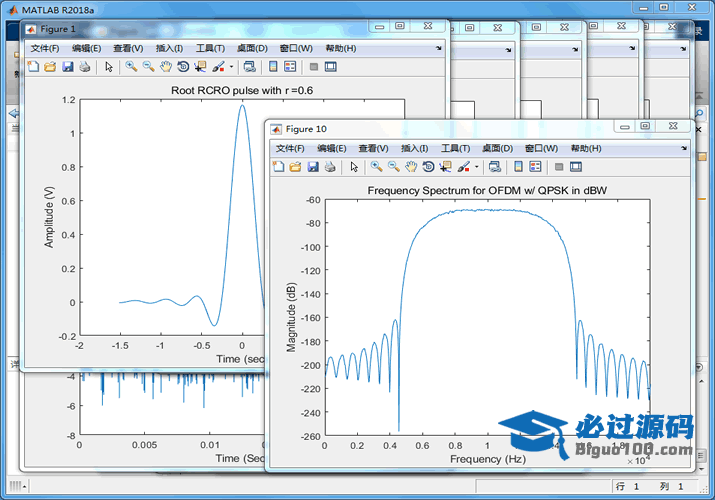Image resolution: width=715 pixels, height=500 pixels.
Task: Open 编辑(E) menu in Figure 10
Action: point(332,149)
